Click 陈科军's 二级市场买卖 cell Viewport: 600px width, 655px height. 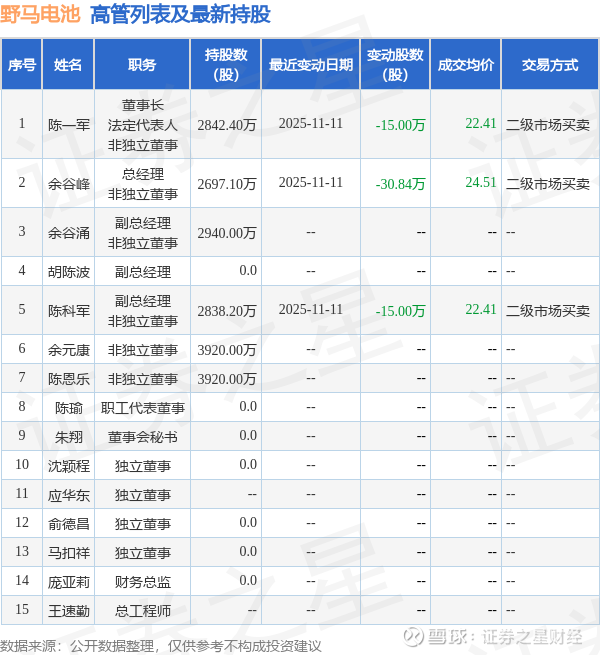548,310
